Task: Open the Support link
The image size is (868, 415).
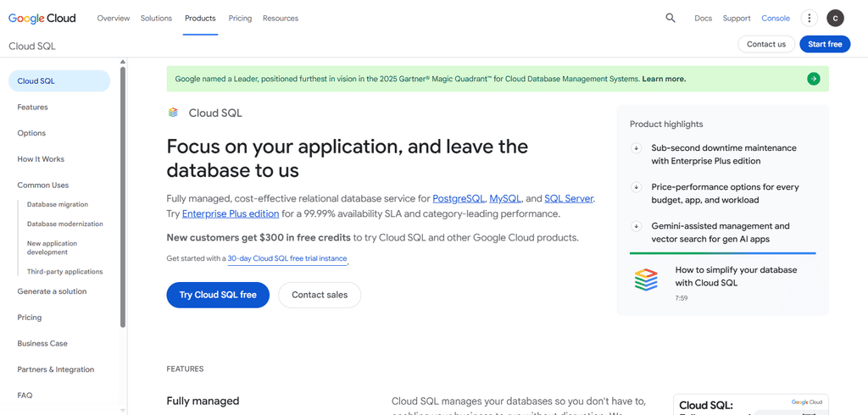Action: [737, 19]
